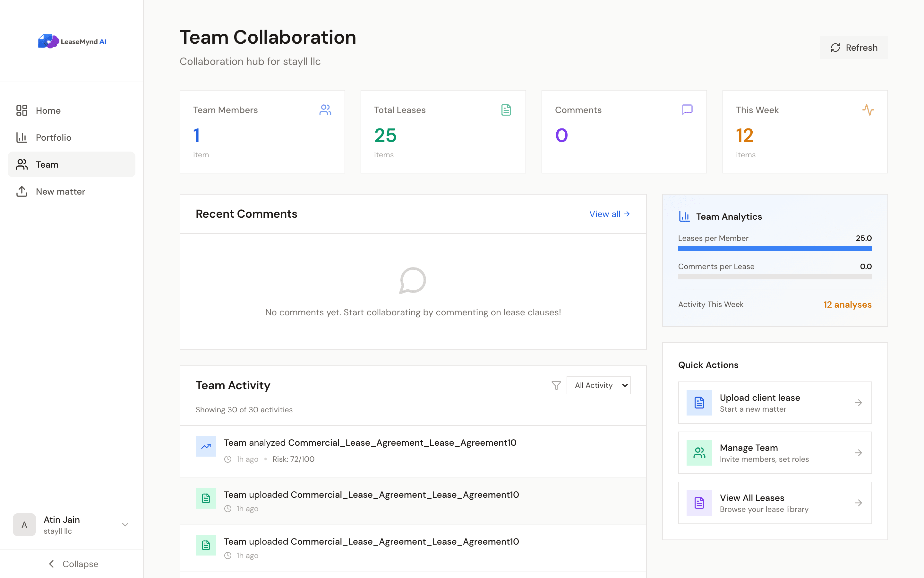Click the Comments speech bubble icon
924x578 pixels.
click(687, 110)
